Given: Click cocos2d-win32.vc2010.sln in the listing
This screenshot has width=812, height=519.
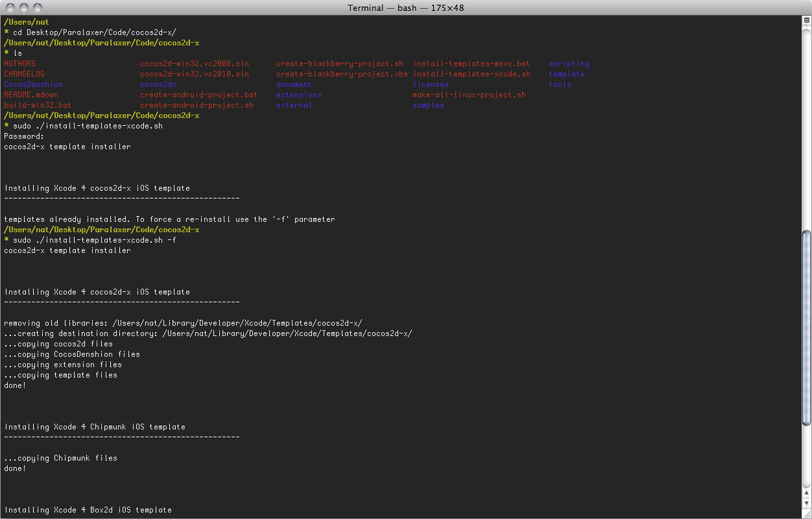Looking at the screenshot, I should click(195, 74).
